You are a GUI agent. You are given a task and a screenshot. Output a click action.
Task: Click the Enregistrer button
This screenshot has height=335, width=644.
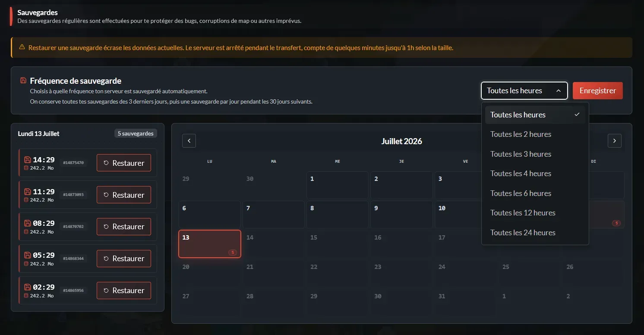[597, 91]
